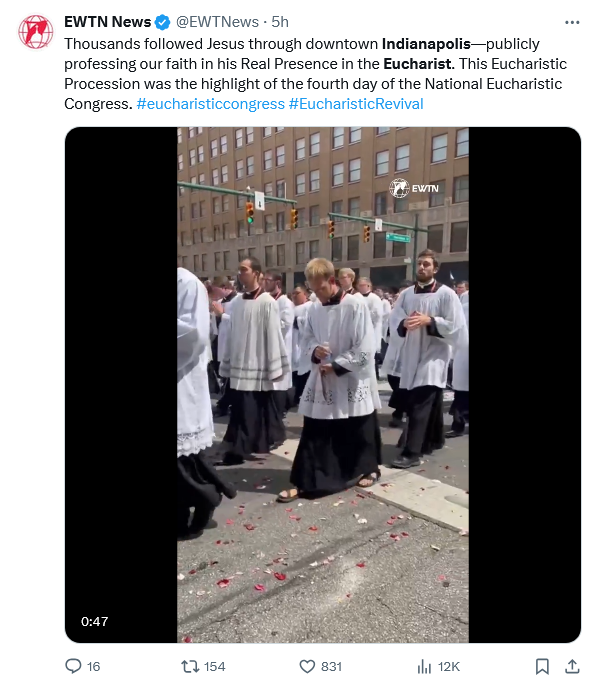Click the reply speech bubble icon

(73, 666)
